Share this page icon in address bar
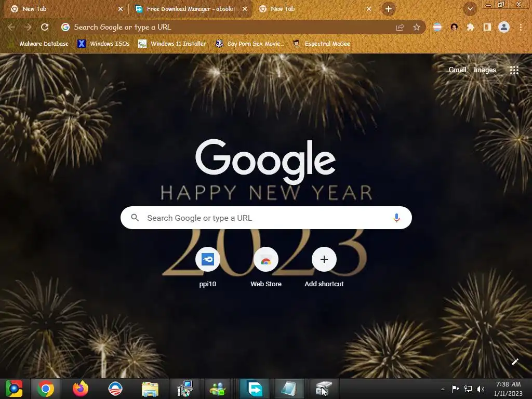The height and width of the screenshot is (399, 532). (x=400, y=27)
